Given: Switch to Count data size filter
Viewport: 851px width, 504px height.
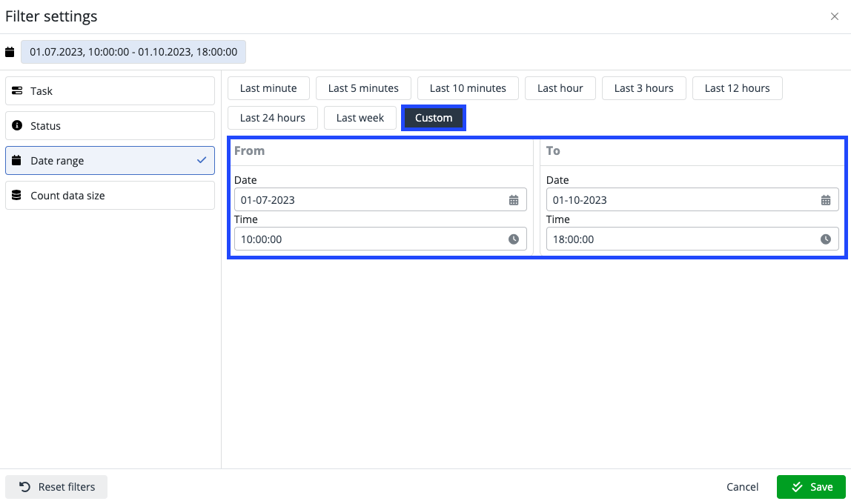Looking at the screenshot, I should [x=110, y=196].
